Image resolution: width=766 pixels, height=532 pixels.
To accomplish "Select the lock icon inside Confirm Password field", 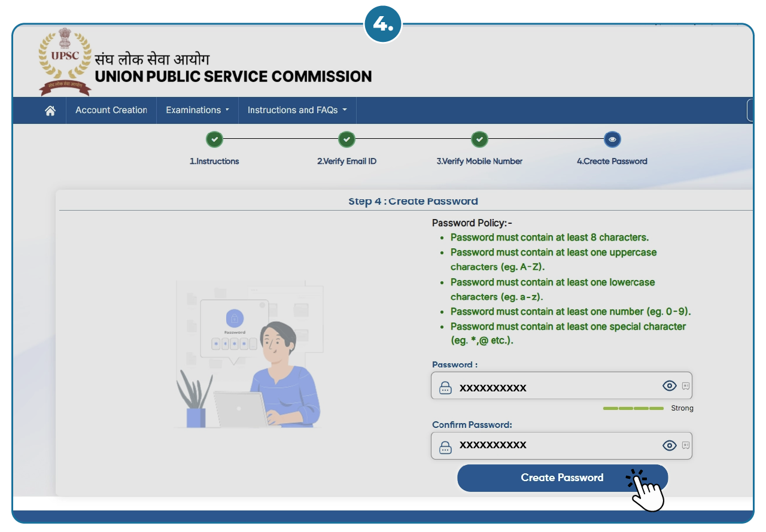I will coord(445,446).
